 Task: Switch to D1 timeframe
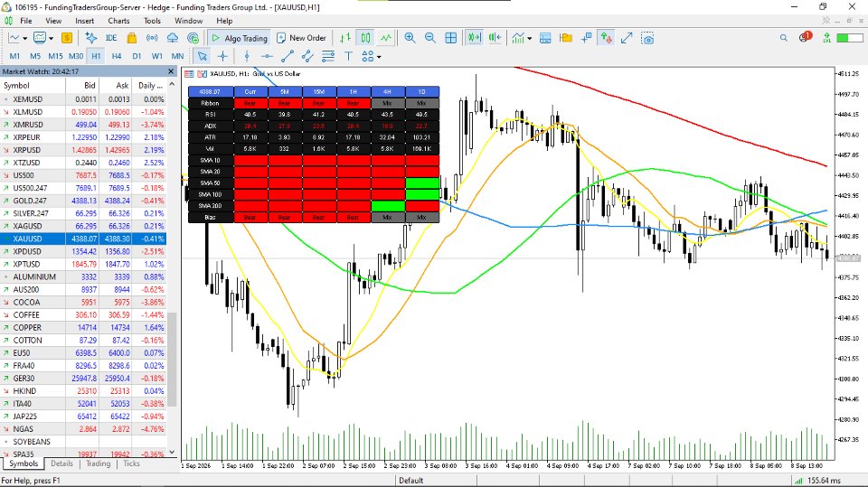pos(137,56)
